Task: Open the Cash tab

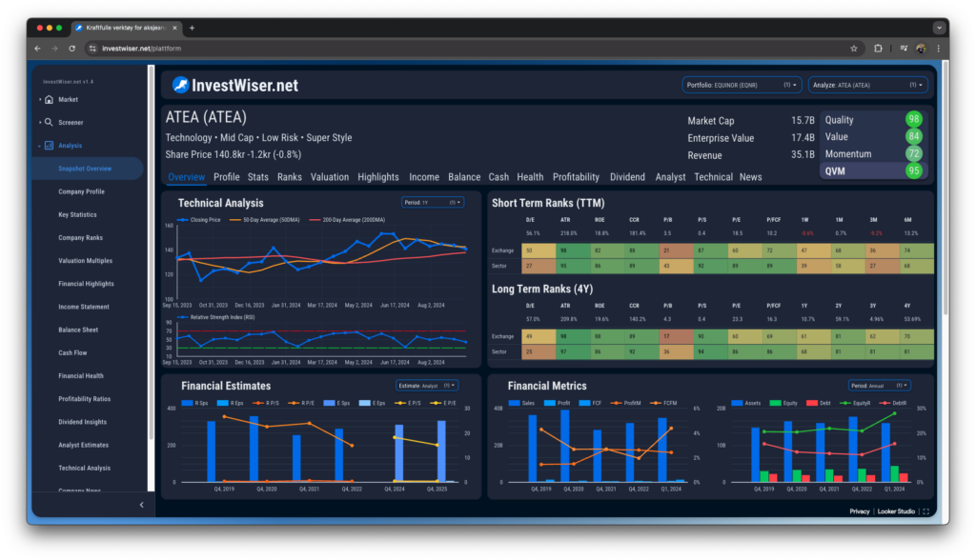Action: click(498, 177)
